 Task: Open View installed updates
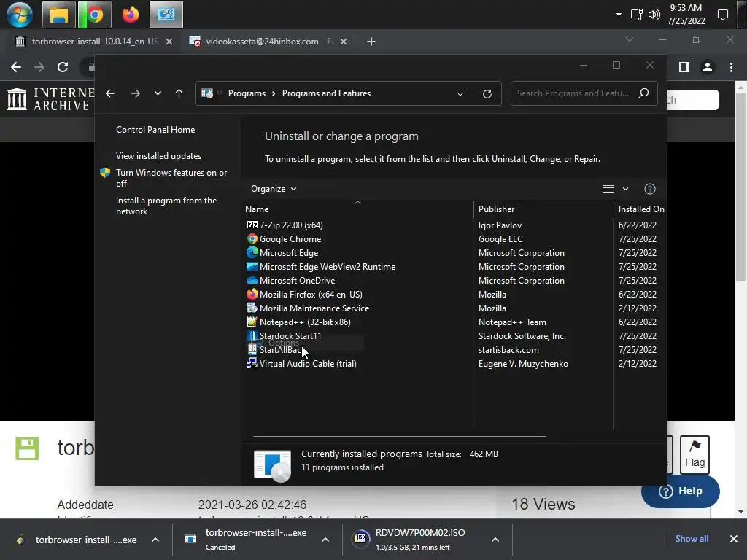158,156
